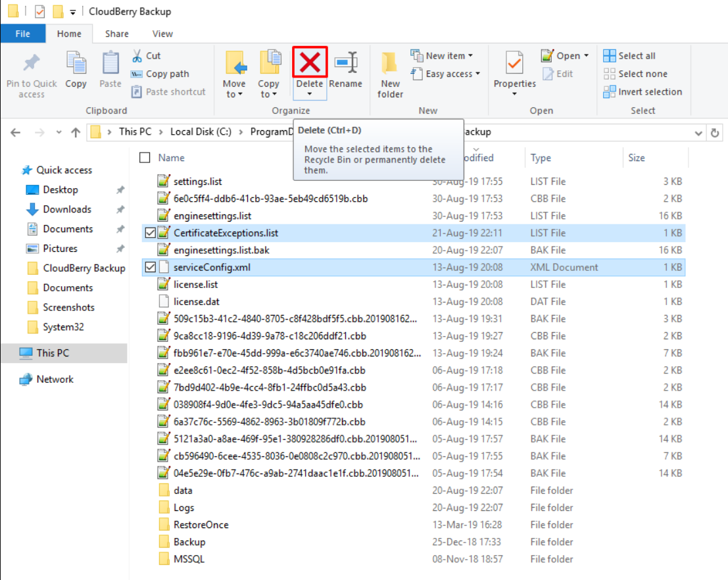Screen dimensions: 728x580
Task: Expand the Open button dropdown arrow
Action: pyautogui.click(x=587, y=56)
